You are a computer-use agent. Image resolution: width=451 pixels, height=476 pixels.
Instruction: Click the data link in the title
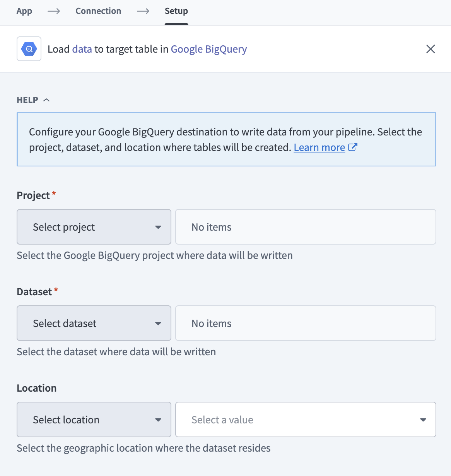[82, 49]
